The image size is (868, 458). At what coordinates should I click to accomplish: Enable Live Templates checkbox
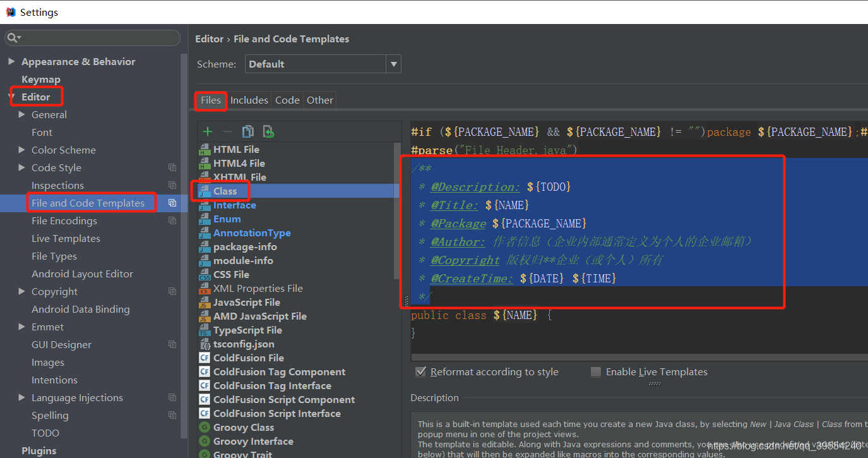pyautogui.click(x=595, y=372)
